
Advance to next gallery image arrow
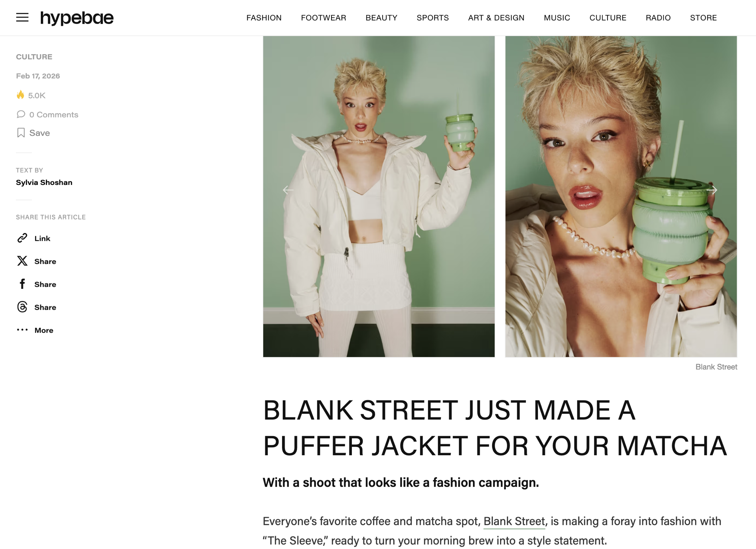(712, 190)
